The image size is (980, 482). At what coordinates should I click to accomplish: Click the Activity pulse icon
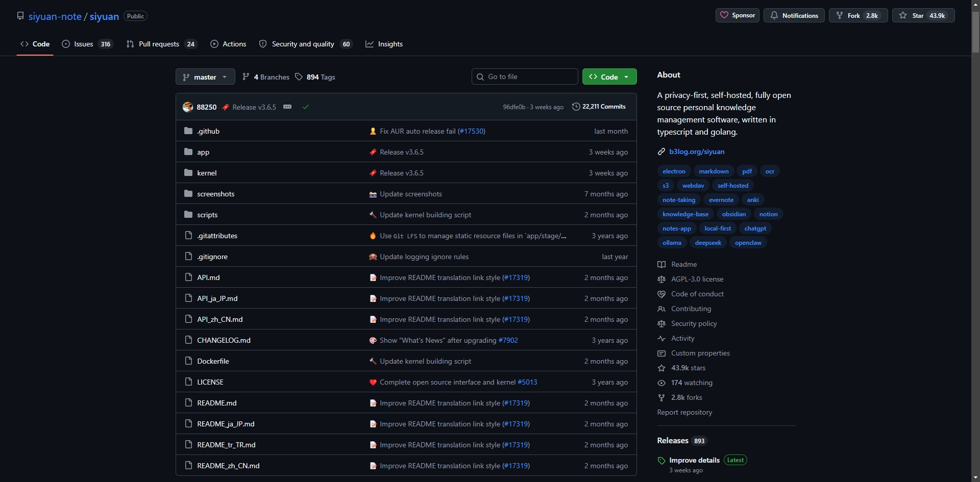661,339
